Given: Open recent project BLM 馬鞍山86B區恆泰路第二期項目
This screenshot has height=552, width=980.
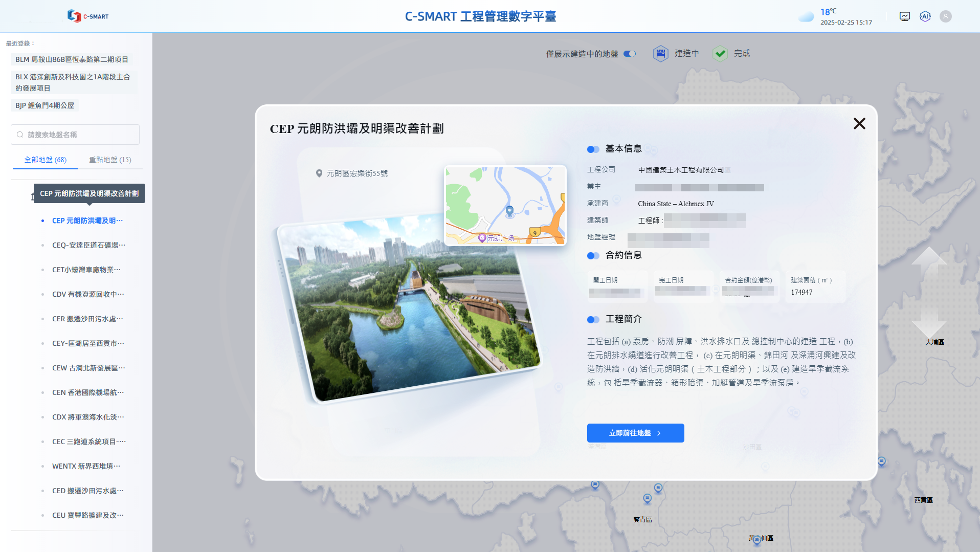Looking at the screenshot, I should click(72, 59).
